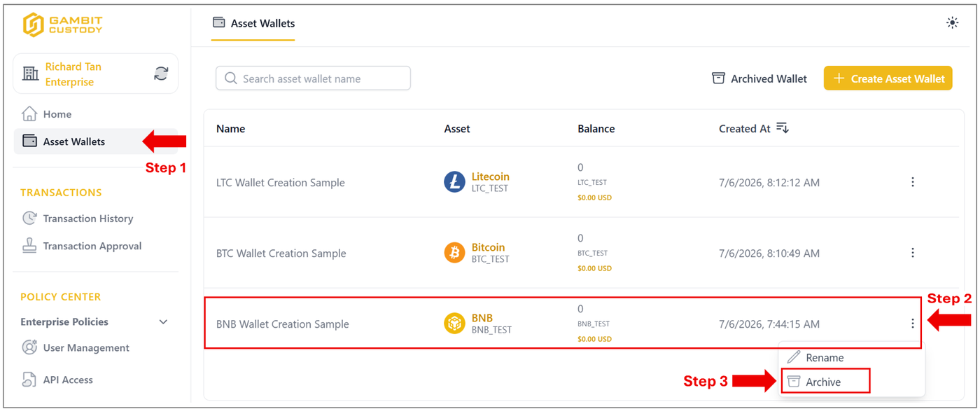
Task: Select the Asset Wallets tab at top
Action: click(x=253, y=23)
